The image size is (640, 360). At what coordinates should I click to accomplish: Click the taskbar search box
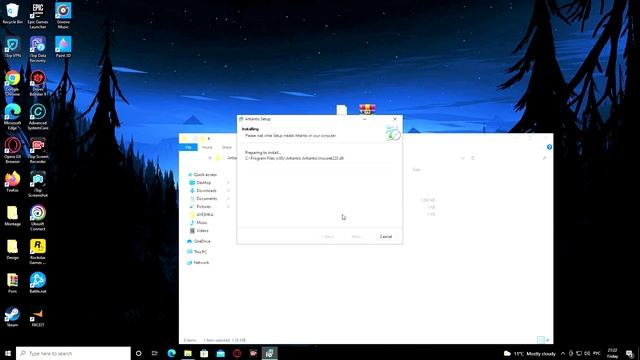click(73, 353)
